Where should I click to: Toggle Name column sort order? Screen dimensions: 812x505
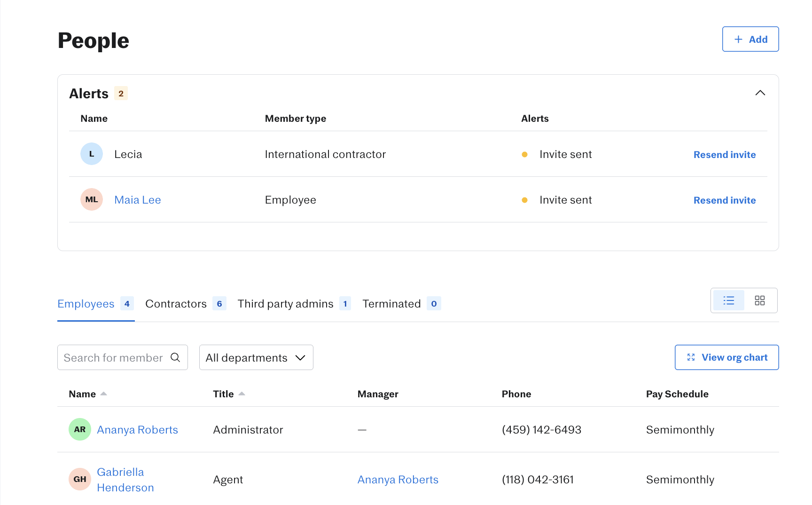point(104,394)
